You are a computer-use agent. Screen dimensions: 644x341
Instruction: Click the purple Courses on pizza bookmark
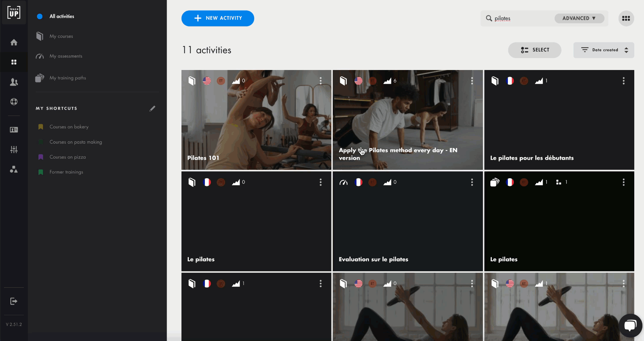(41, 157)
